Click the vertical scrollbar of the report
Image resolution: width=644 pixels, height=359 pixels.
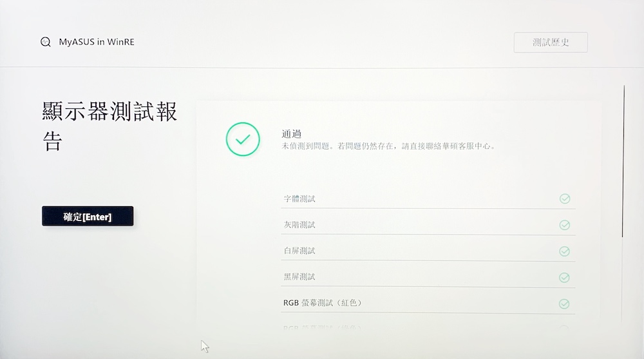coord(623,161)
